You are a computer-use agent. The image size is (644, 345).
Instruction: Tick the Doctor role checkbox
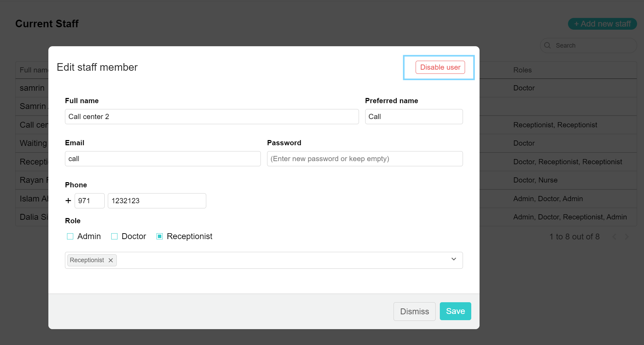114,236
